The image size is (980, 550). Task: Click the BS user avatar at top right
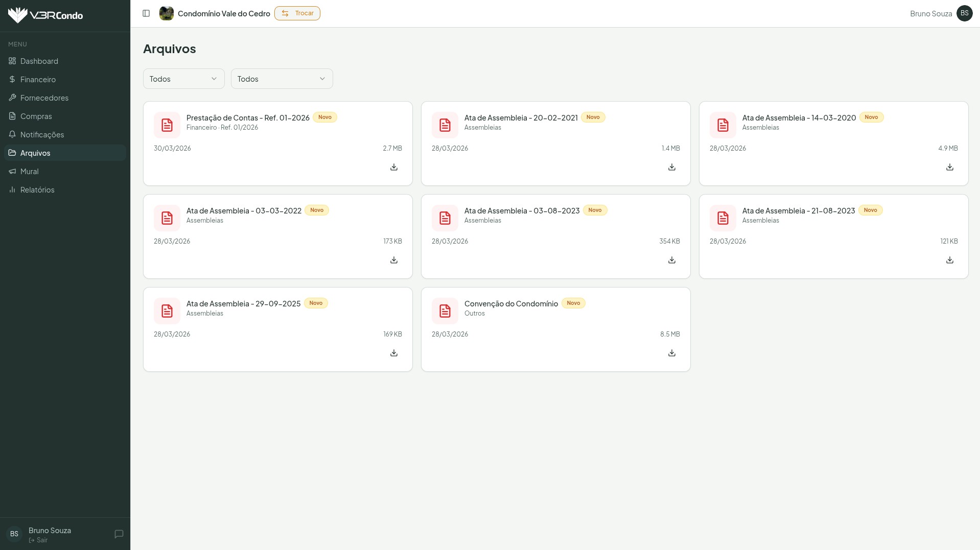(x=964, y=13)
